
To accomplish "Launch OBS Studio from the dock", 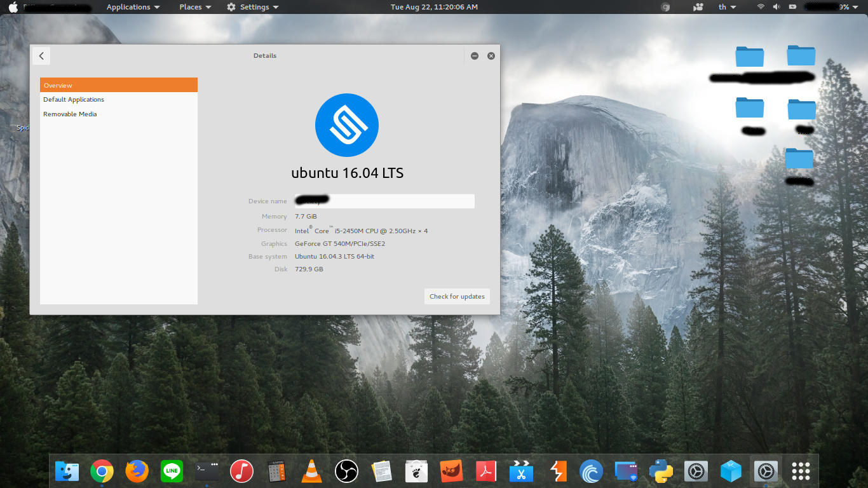I will pyautogui.click(x=346, y=471).
